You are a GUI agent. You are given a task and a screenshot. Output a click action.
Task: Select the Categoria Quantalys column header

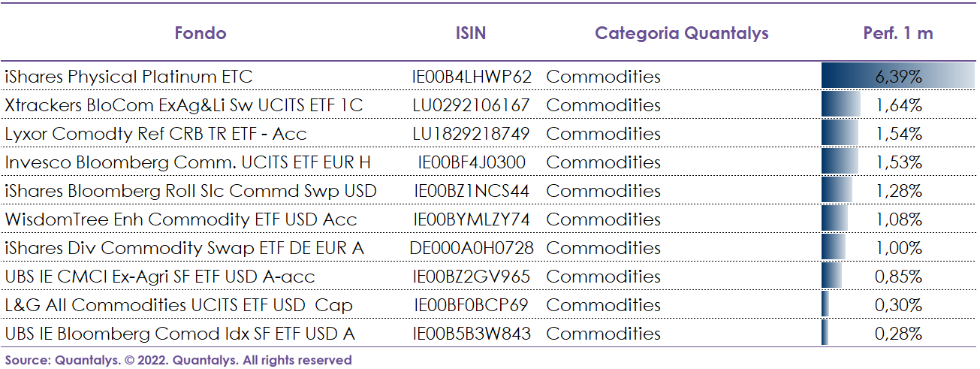682,33
